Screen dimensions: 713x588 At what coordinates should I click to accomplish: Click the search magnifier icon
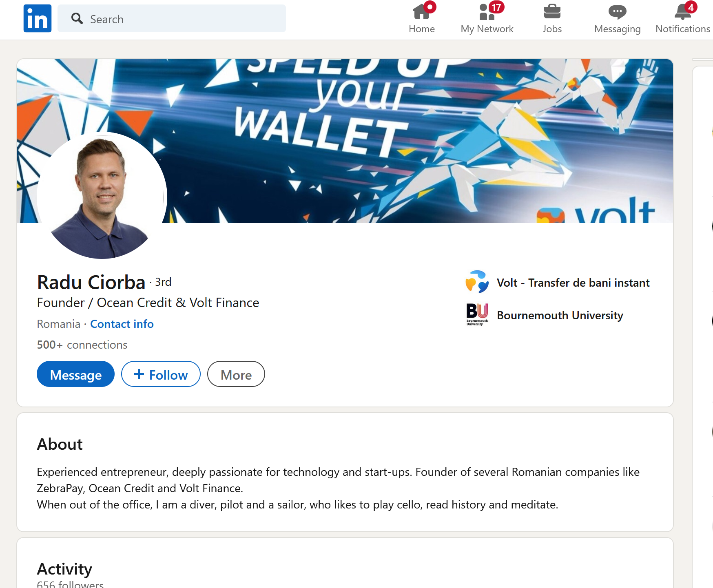77,18
